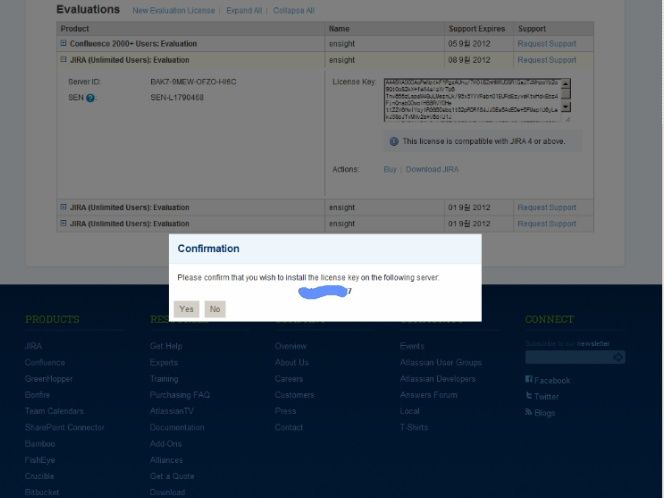The height and width of the screenshot is (498, 664).
Task: Submit newsletter with the arrow icon
Action: (x=618, y=357)
